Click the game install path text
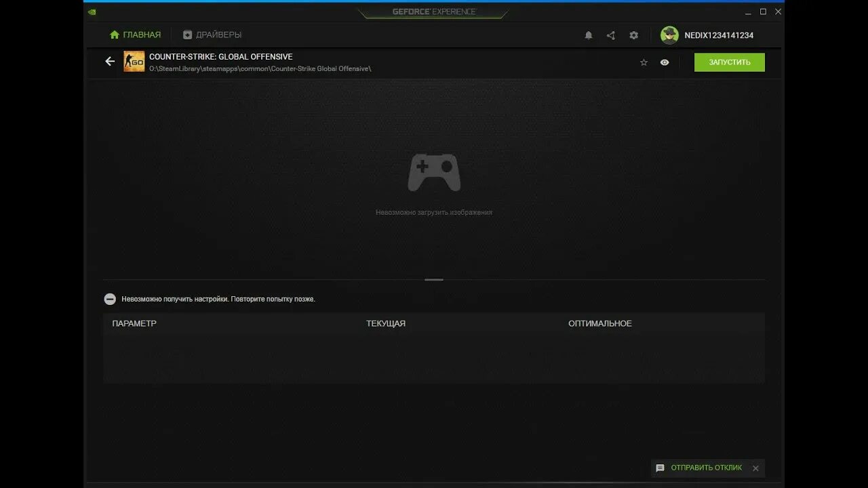The height and width of the screenshot is (488, 868). (260, 68)
